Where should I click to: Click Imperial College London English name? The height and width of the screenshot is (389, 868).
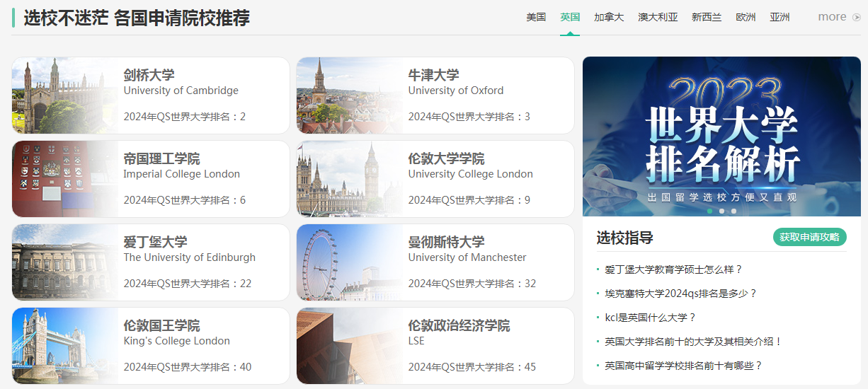click(x=181, y=174)
